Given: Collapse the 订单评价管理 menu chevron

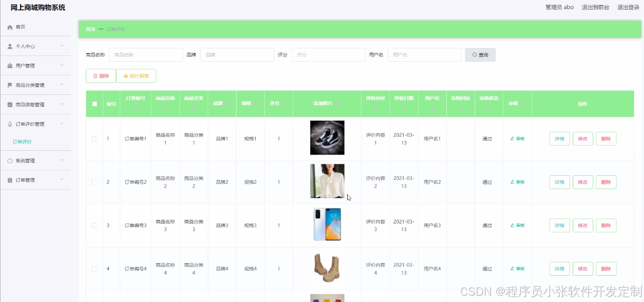Looking at the screenshot, I should pyautogui.click(x=62, y=123).
